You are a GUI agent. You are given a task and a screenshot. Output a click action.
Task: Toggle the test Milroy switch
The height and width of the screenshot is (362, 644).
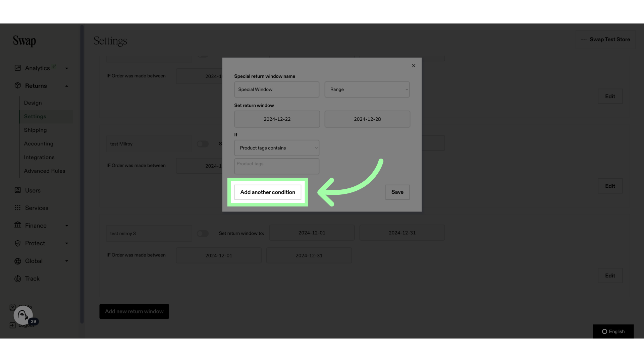[202, 144]
